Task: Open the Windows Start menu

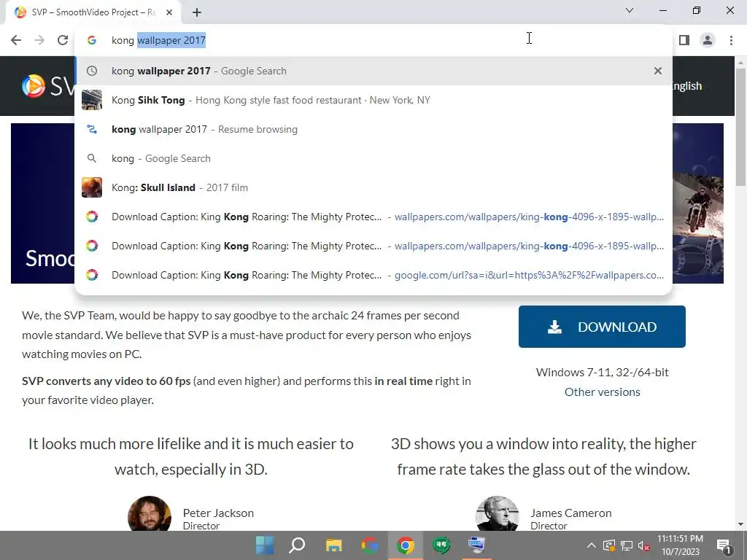Action: tap(264, 545)
